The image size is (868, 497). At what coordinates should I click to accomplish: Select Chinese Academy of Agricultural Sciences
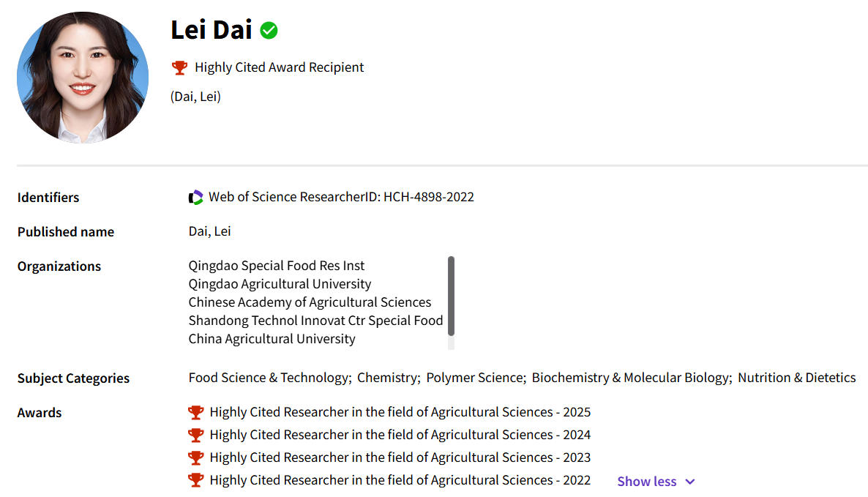tap(310, 302)
